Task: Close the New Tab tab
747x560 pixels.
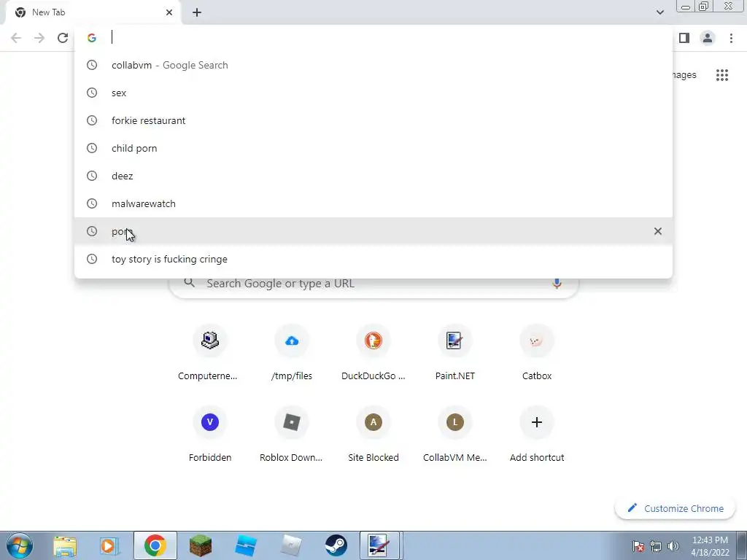Action: click(x=169, y=12)
